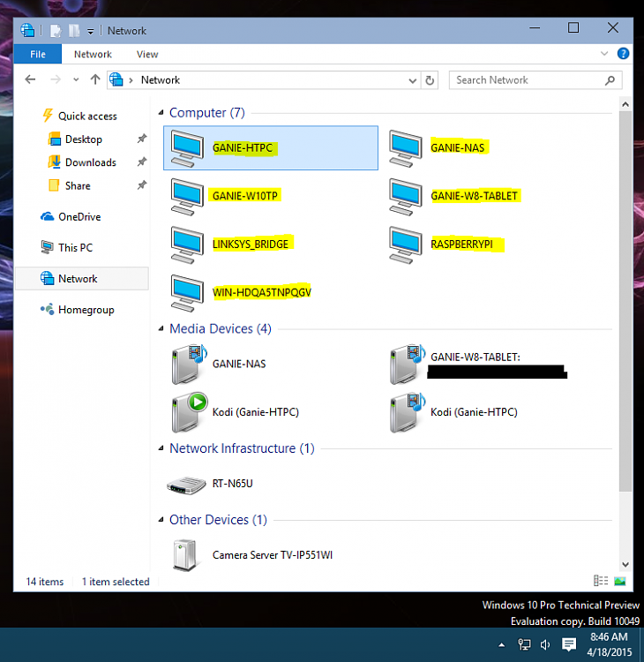Open the GANIE-NAS computer icon
Screen dimensions: 644x662
tap(405, 148)
